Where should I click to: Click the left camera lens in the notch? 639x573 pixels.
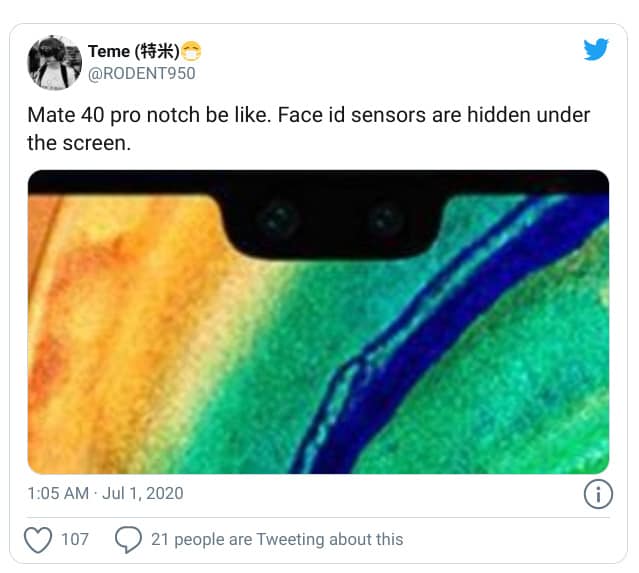(276, 217)
